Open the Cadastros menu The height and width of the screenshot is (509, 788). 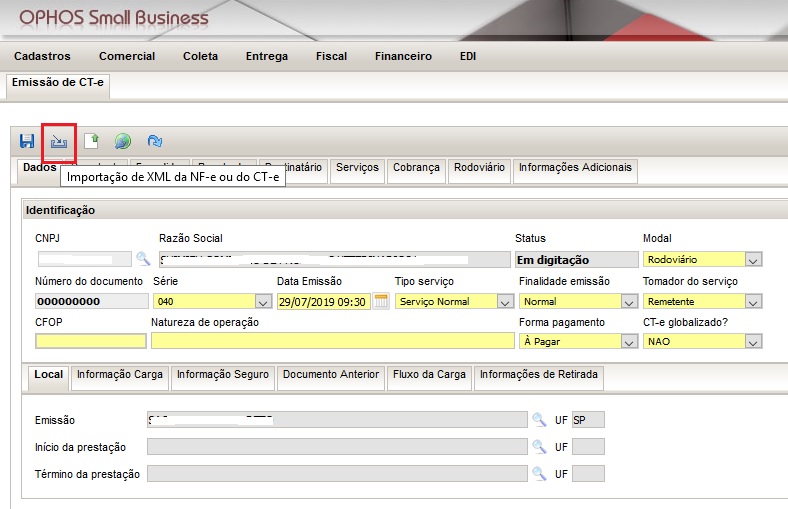click(x=42, y=56)
